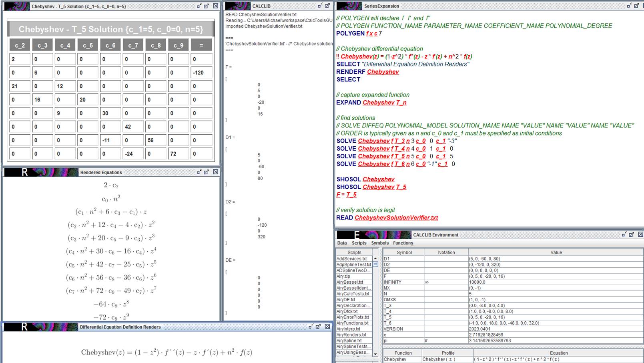Select AddServices.txt in the Scripts list
The image size is (644, 363).
pos(354,259)
